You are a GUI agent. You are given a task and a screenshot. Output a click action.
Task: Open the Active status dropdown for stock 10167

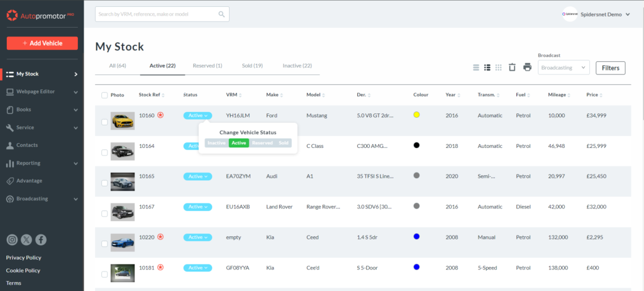point(197,207)
